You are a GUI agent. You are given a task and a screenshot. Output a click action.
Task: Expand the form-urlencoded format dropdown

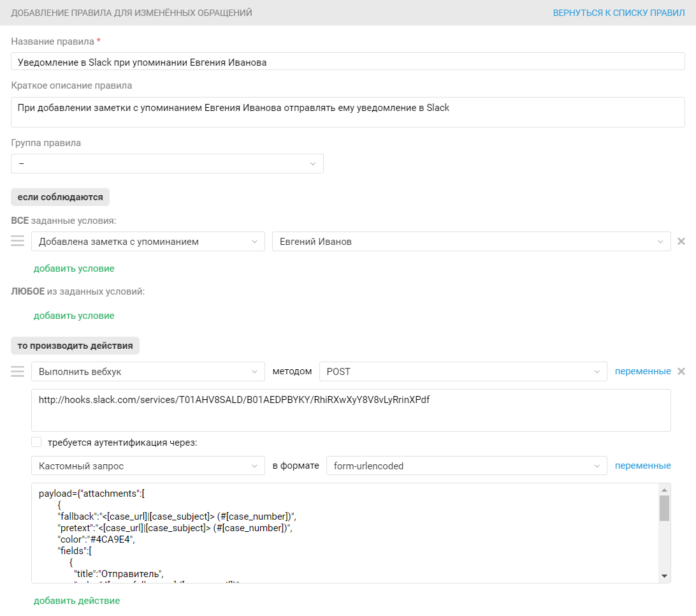click(x=466, y=466)
